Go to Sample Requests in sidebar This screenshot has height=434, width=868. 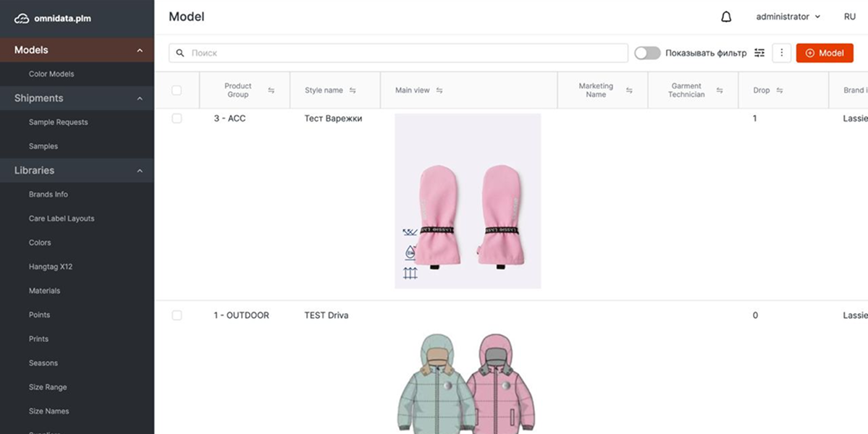[58, 122]
